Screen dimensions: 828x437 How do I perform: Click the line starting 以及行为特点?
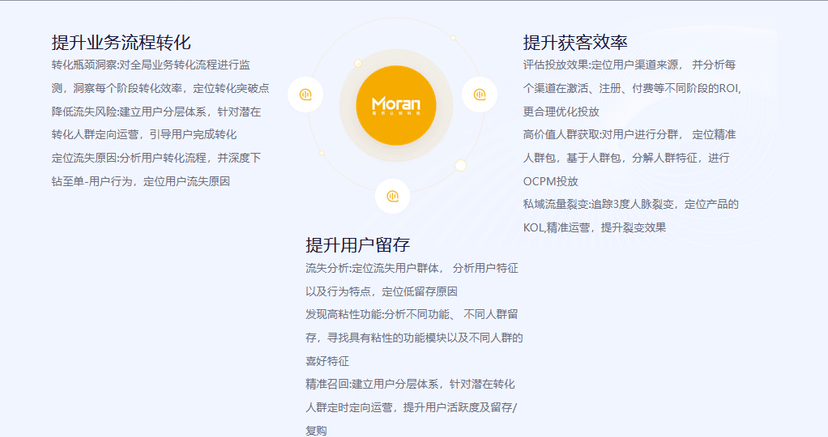[381, 291]
